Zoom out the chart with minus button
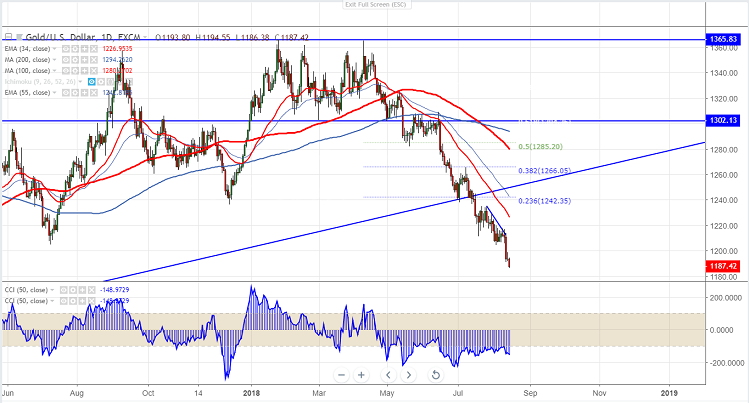This screenshot has height=403, width=749. 341,375
